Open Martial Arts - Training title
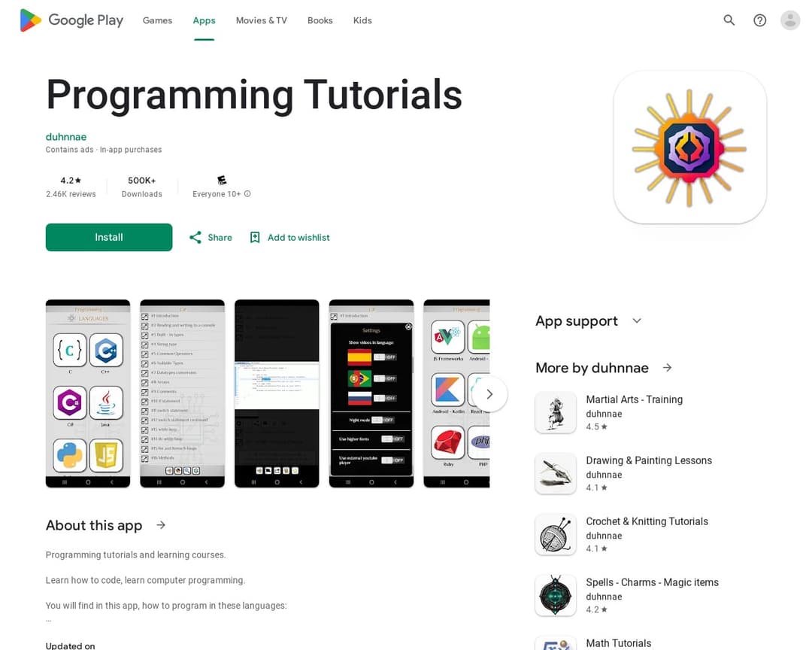812x650 pixels. (635, 399)
